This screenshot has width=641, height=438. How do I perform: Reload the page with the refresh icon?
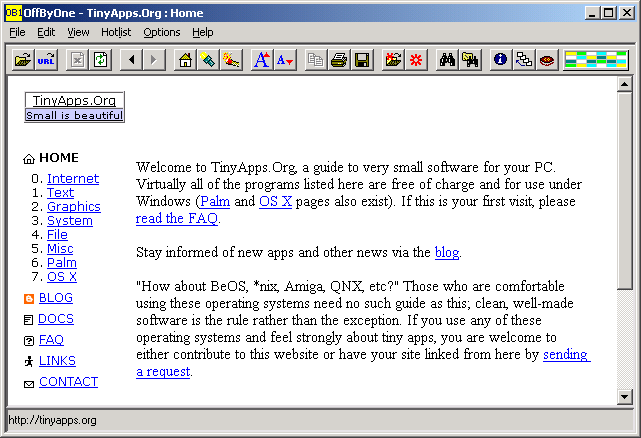(100, 60)
